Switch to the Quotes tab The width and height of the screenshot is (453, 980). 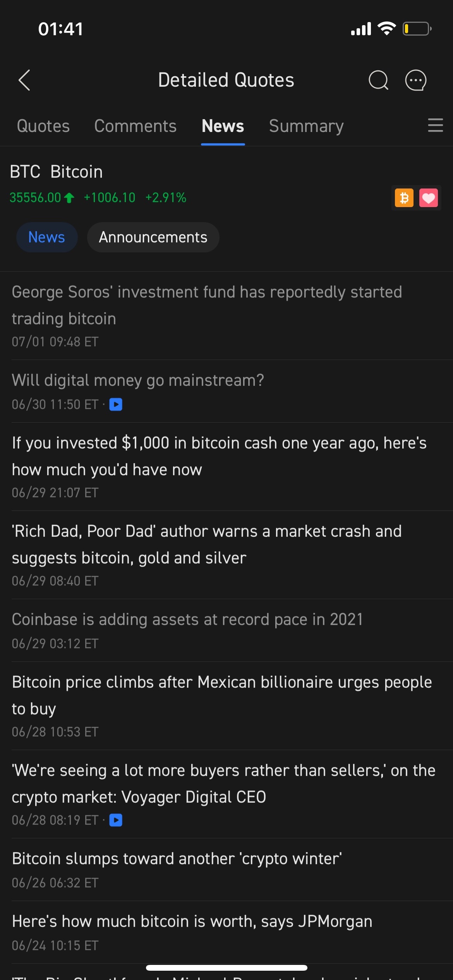43,126
